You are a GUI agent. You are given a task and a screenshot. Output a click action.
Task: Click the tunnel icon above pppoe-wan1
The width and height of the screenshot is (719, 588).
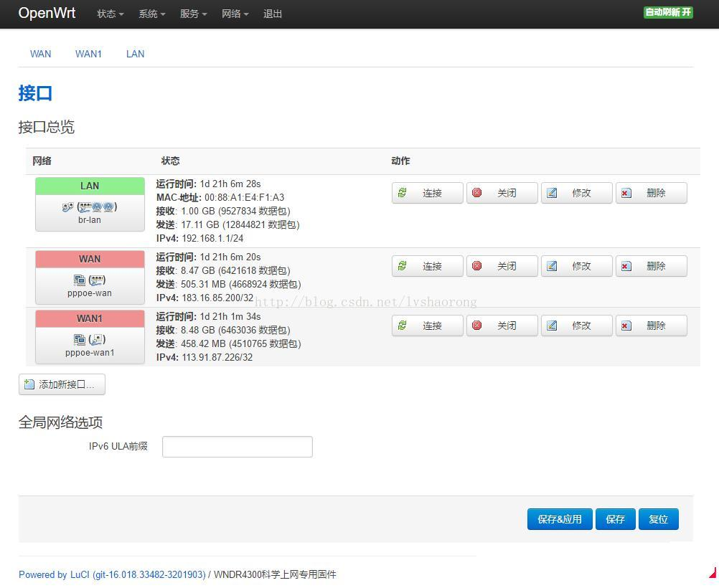pos(80,340)
